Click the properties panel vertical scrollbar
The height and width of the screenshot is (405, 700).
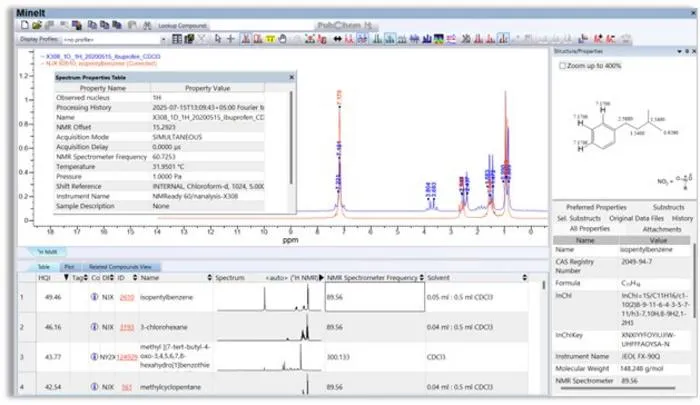click(x=694, y=281)
